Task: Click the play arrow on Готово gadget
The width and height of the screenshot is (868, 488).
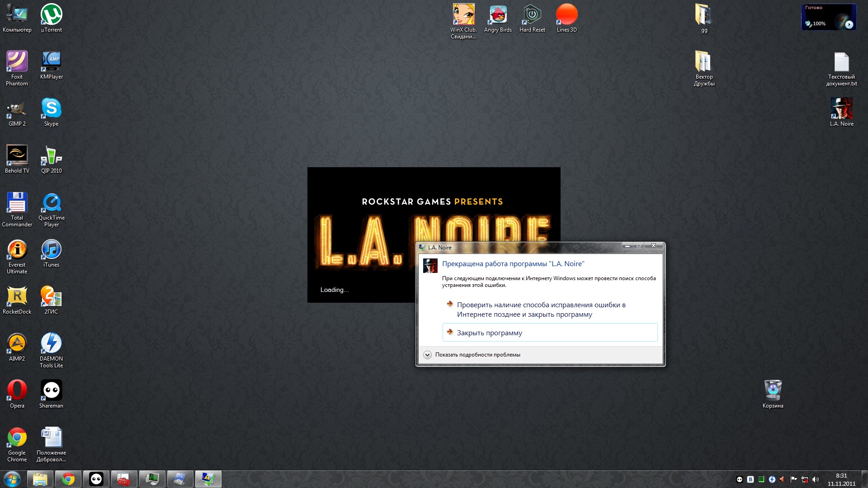Action: 849,25
